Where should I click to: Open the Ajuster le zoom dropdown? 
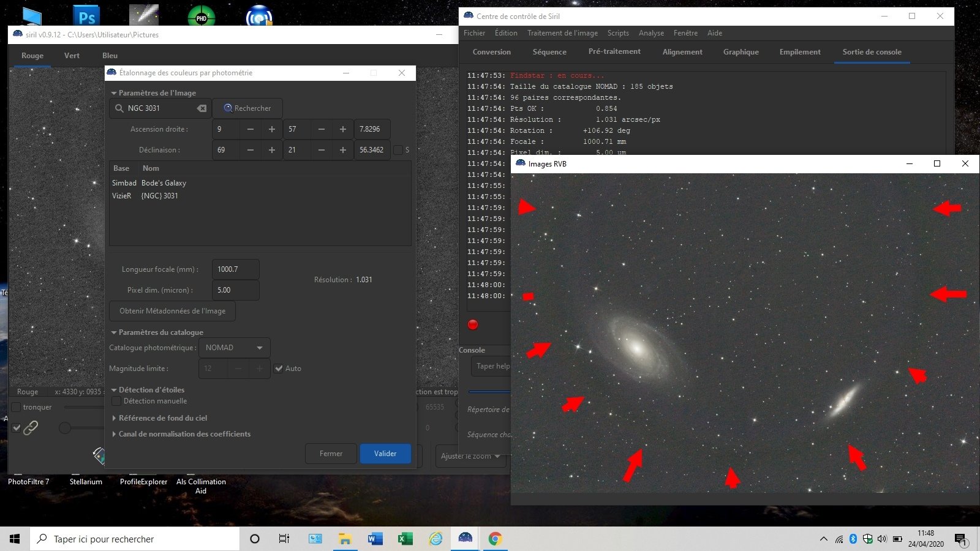pyautogui.click(x=470, y=456)
